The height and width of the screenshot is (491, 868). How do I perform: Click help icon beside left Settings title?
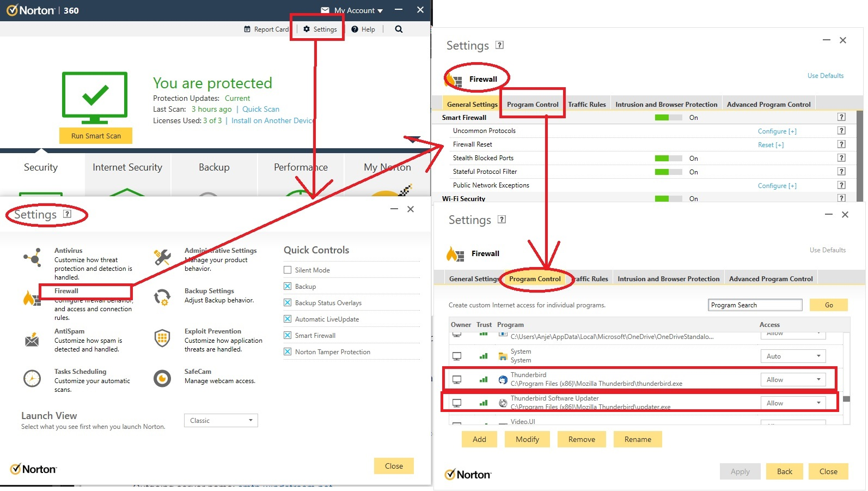click(68, 214)
